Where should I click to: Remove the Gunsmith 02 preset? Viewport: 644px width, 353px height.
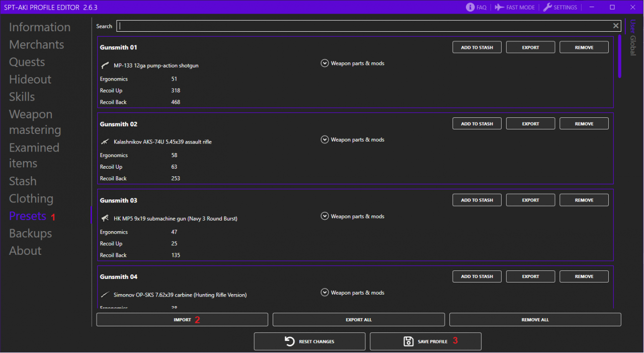pos(584,124)
